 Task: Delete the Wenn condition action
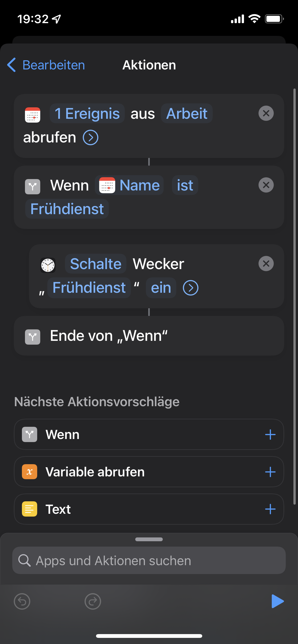(266, 185)
